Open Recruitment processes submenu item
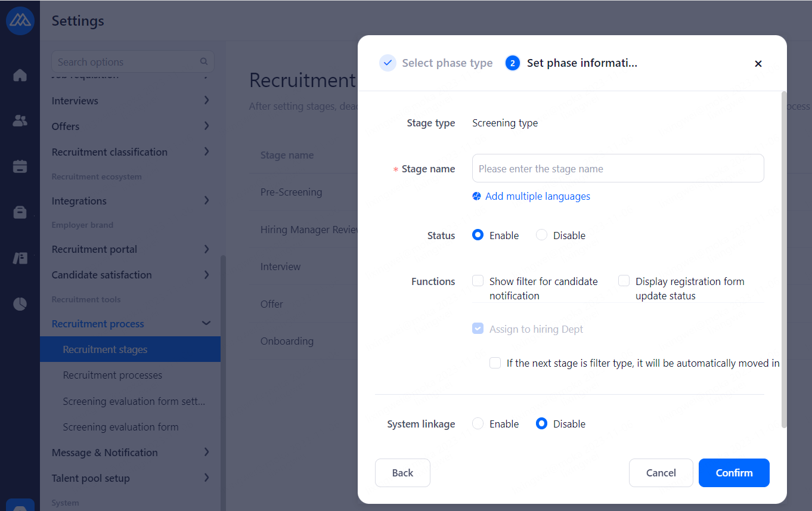812x511 pixels. 113,375
